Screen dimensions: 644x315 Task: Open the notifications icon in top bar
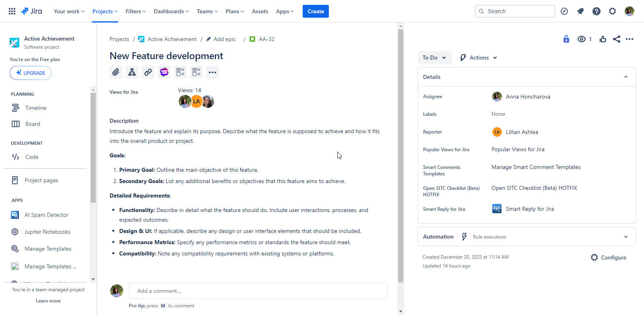pos(580,11)
